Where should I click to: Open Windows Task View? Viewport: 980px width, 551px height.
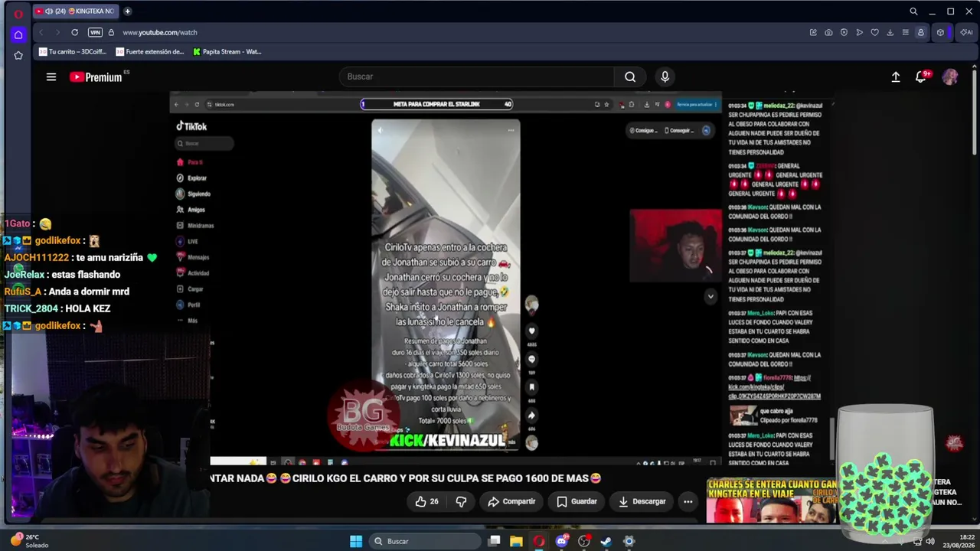coord(495,542)
